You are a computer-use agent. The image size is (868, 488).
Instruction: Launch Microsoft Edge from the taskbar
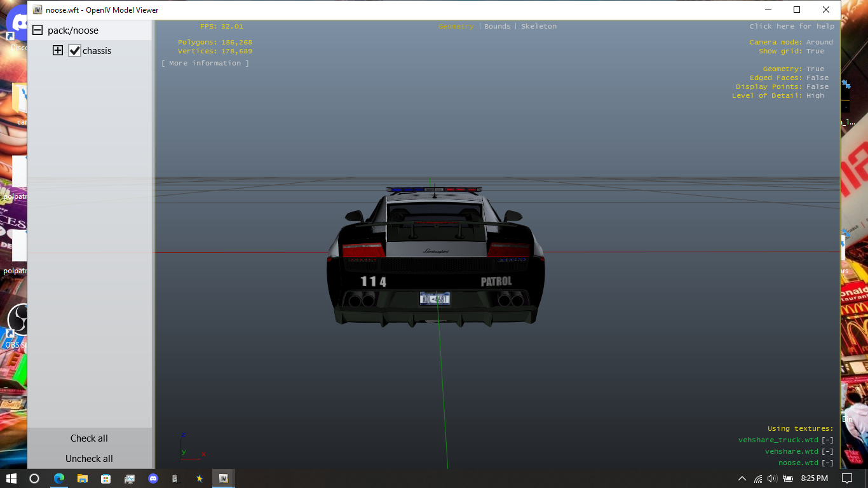tap(58, 478)
